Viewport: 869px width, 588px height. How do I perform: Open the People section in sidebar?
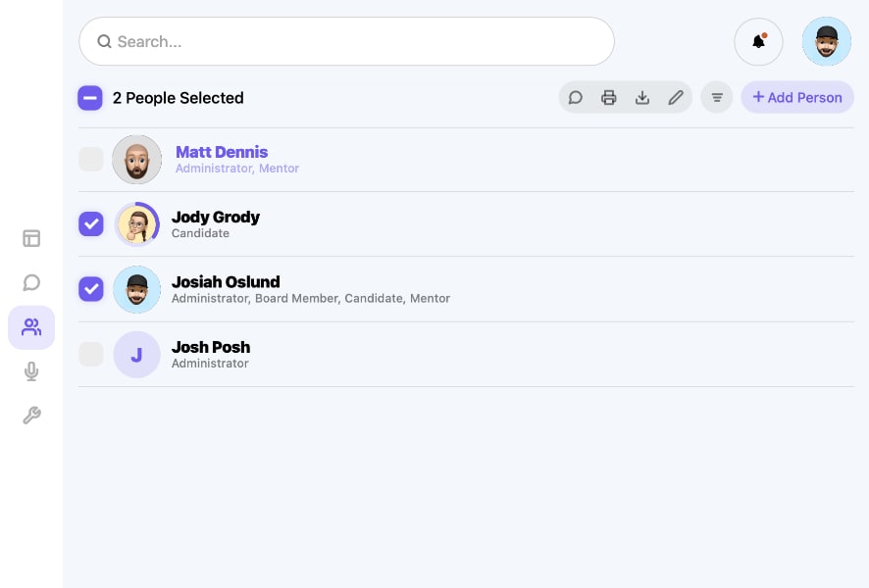tap(31, 327)
